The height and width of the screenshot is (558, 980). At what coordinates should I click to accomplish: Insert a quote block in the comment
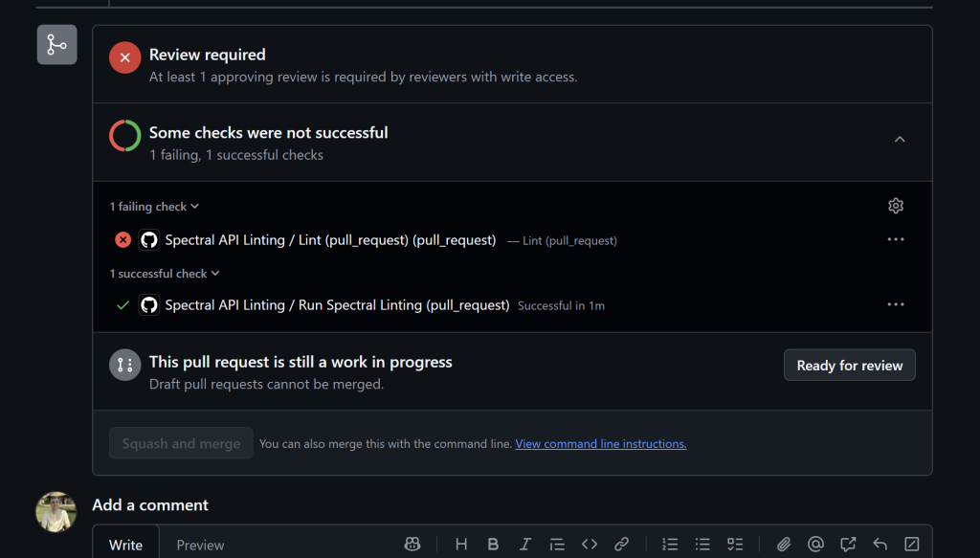click(x=557, y=544)
